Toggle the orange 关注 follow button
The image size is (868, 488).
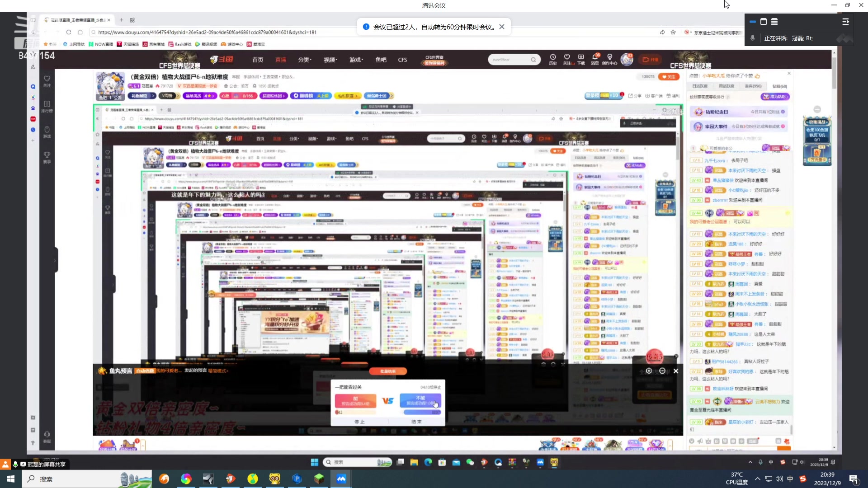669,77
